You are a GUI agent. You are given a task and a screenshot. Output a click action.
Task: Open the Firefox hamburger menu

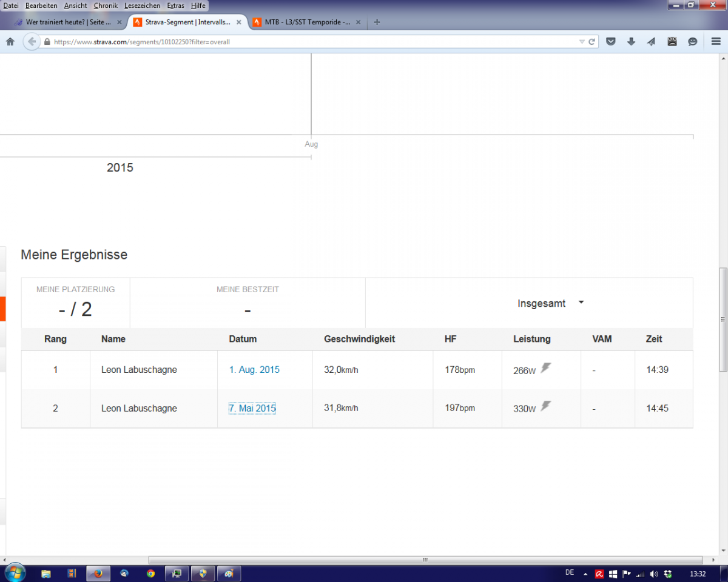point(716,42)
